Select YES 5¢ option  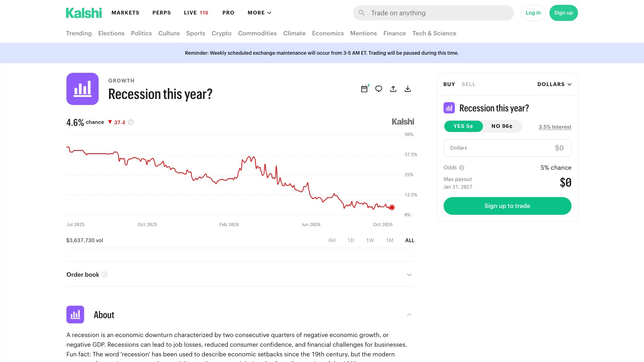click(x=463, y=126)
